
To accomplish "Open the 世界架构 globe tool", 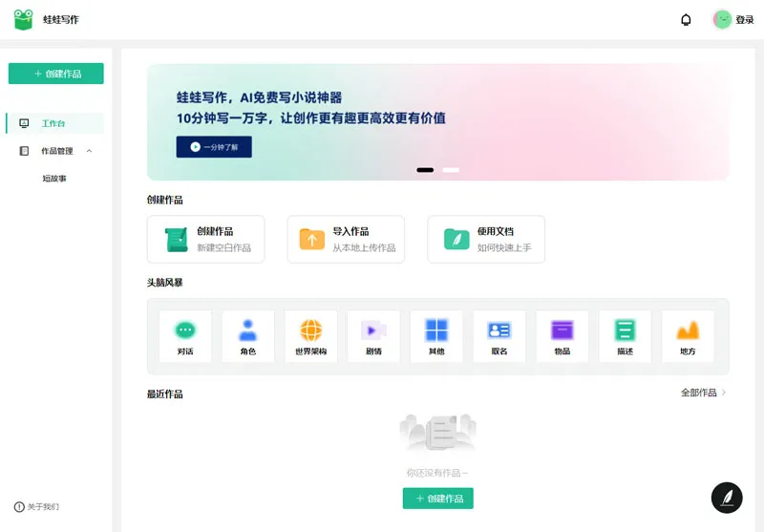I will point(311,336).
